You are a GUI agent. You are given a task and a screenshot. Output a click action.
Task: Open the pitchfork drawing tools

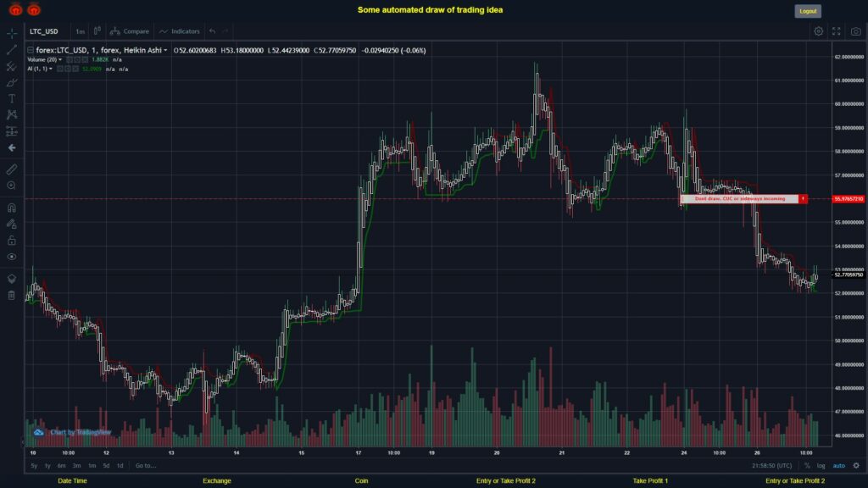[x=12, y=66]
